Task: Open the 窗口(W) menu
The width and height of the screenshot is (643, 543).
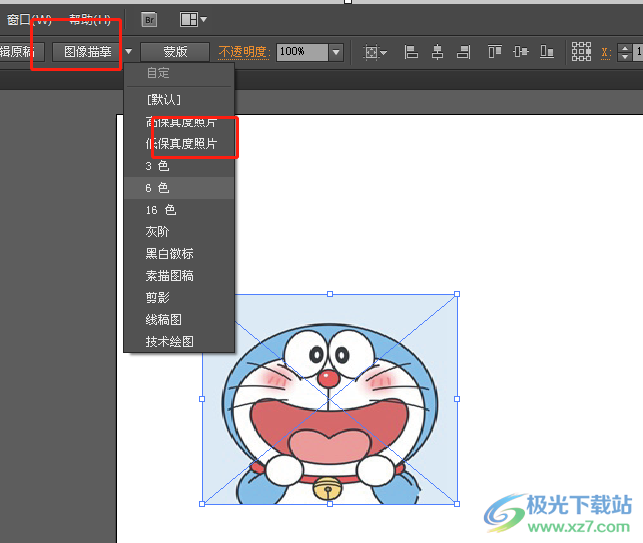Action: tap(29, 19)
